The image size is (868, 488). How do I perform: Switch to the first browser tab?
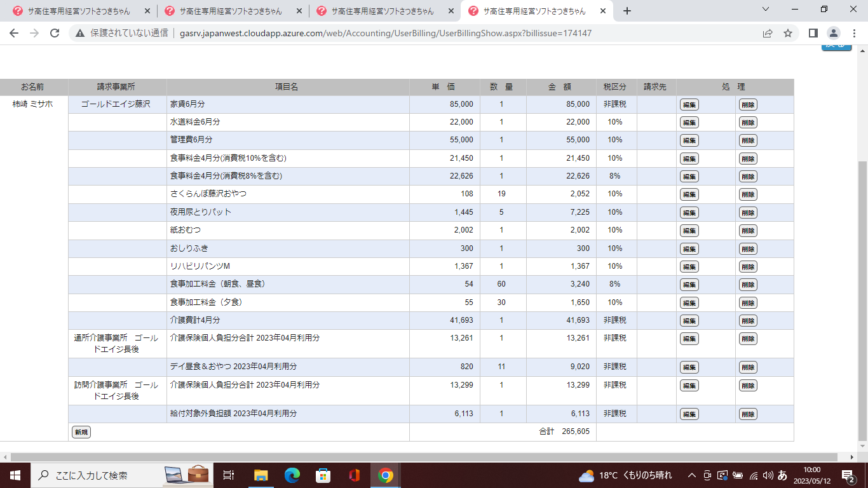pos(79,11)
